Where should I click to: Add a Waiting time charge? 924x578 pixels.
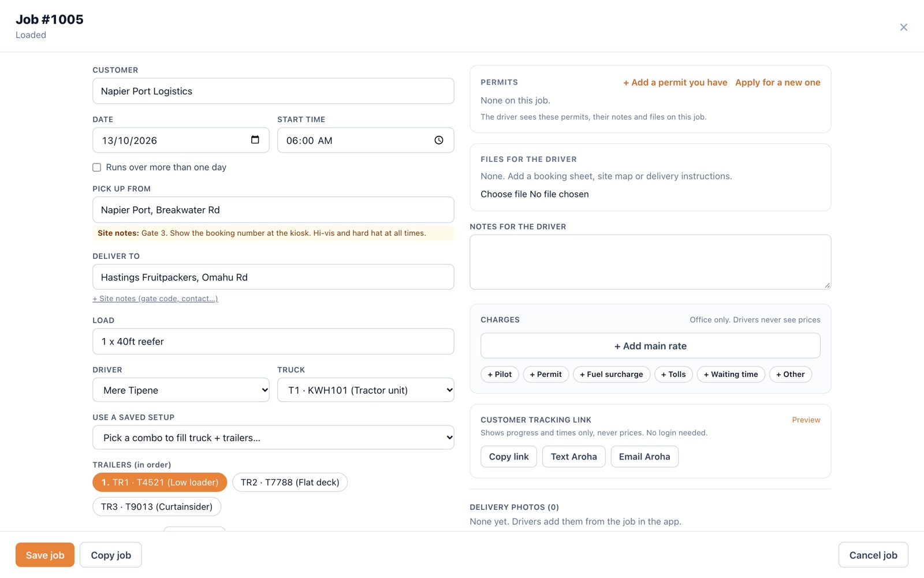[731, 374]
